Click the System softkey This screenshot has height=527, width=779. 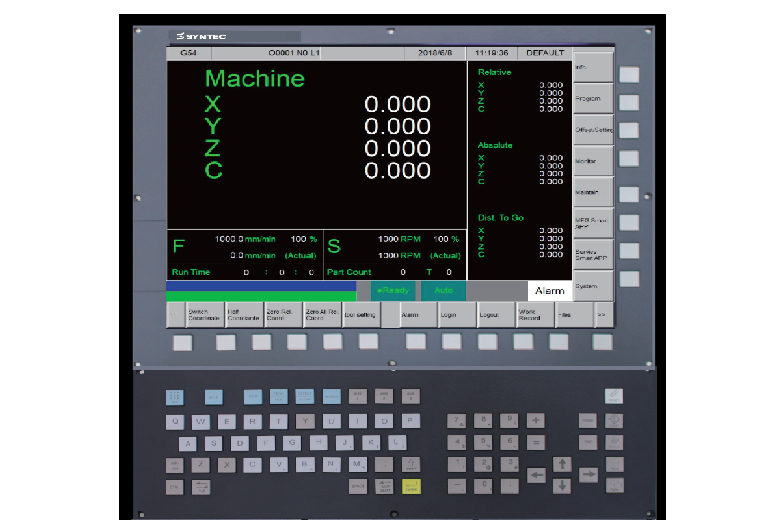(591, 286)
